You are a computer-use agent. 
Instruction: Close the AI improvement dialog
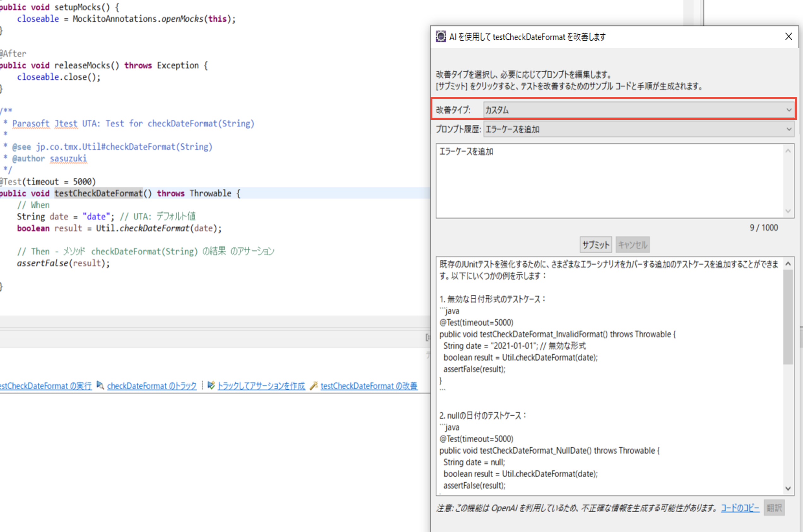tap(788, 37)
